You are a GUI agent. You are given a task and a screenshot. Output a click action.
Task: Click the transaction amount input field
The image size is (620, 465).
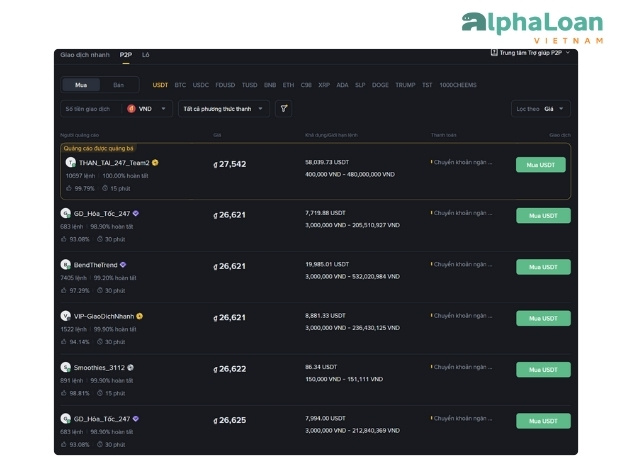click(x=90, y=108)
